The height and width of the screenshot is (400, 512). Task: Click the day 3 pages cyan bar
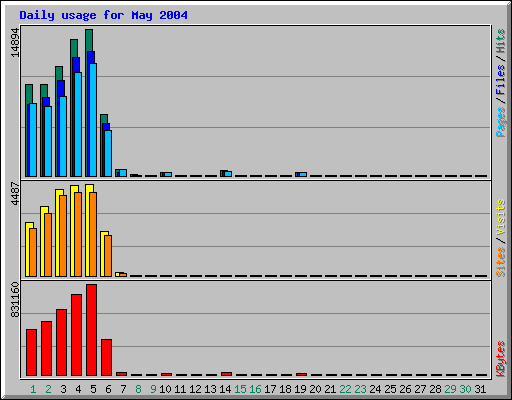(63, 136)
